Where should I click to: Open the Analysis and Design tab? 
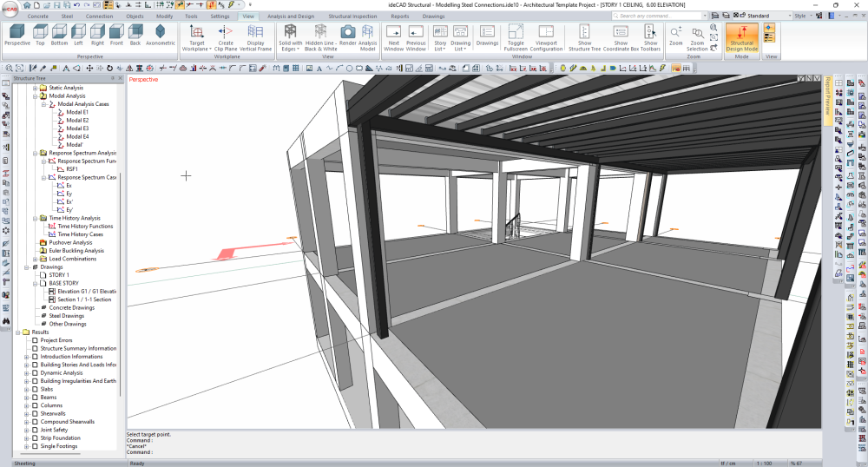(x=290, y=16)
